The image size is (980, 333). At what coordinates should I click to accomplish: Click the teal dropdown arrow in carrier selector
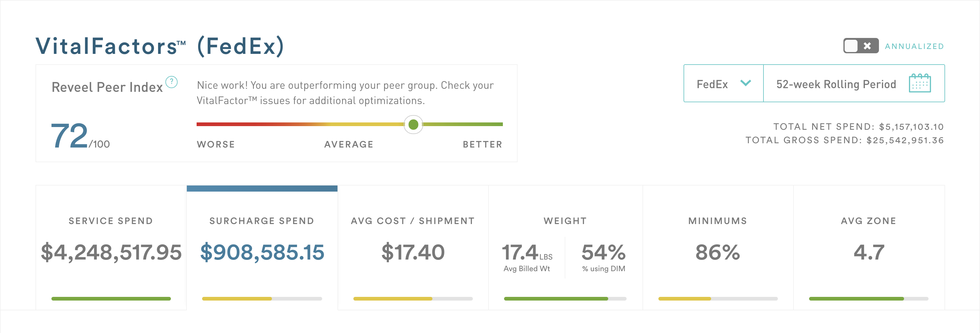point(746,84)
